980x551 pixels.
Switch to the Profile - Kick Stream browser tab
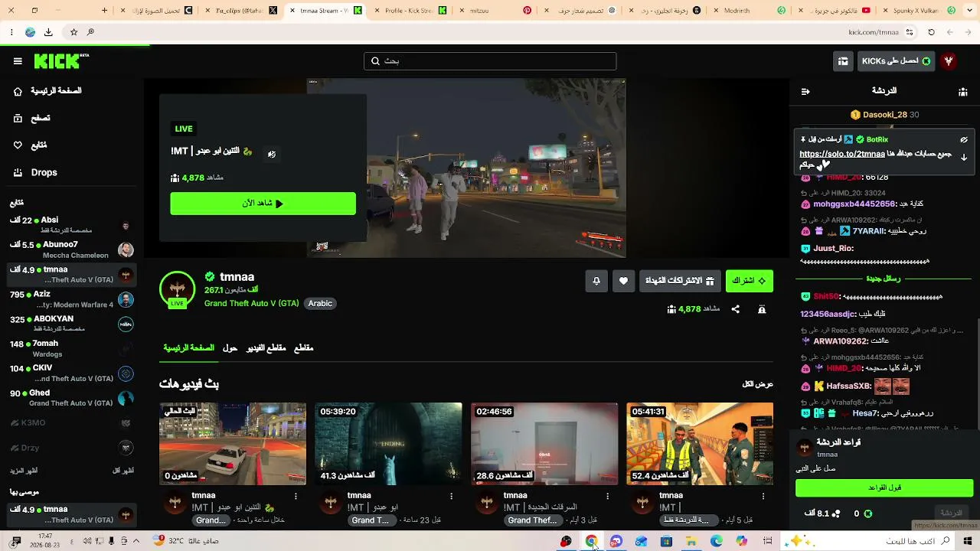(x=408, y=11)
